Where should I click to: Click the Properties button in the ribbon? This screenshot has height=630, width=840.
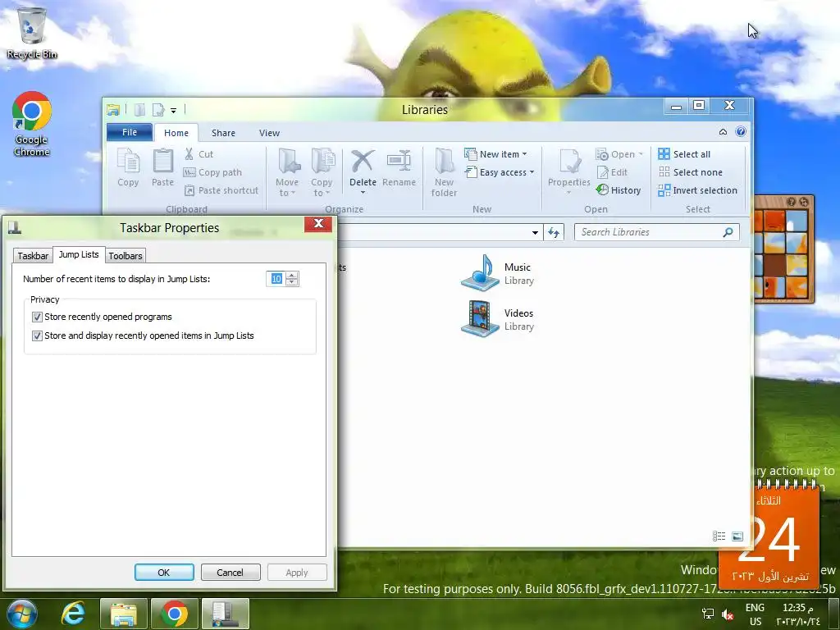(x=569, y=172)
